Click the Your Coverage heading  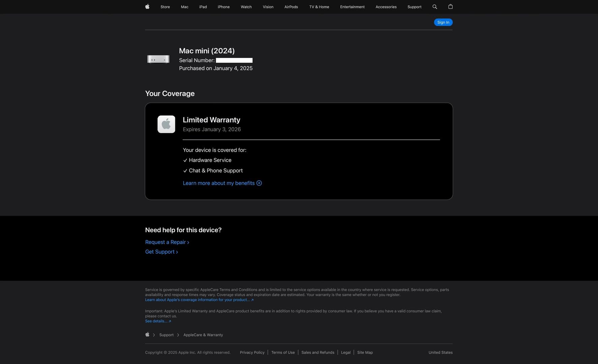point(170,93)
